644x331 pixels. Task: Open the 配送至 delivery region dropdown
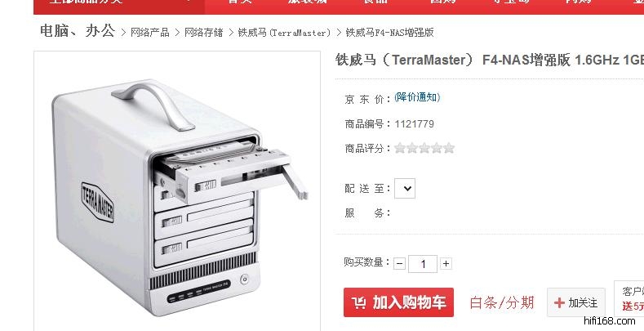pos(405,188)
